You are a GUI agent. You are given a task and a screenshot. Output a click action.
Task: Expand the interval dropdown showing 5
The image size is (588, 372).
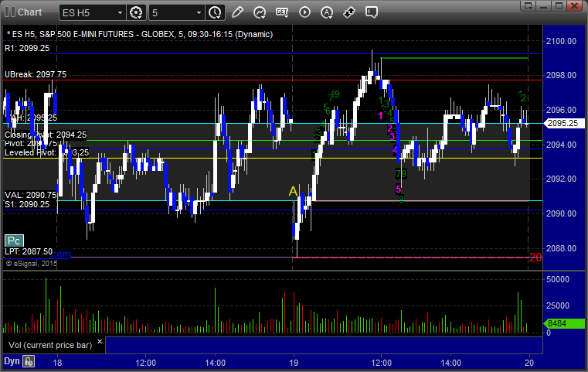tap(199, 13)
